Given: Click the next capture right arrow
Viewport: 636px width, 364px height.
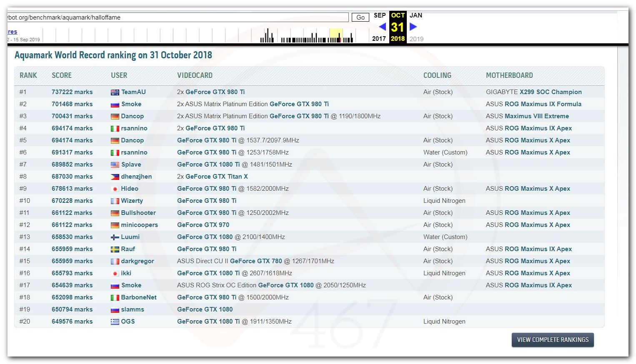Looking at the screenshot, I should tap(413, 27).
